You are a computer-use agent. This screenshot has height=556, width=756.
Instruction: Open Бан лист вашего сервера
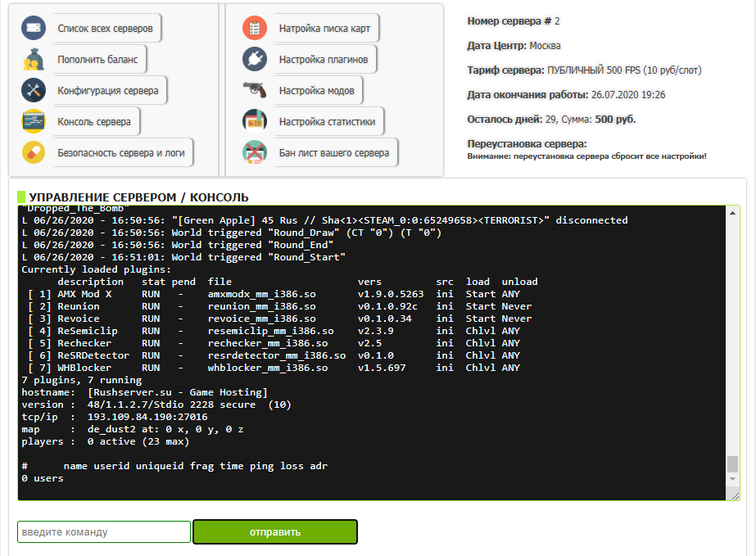[335, 152]
